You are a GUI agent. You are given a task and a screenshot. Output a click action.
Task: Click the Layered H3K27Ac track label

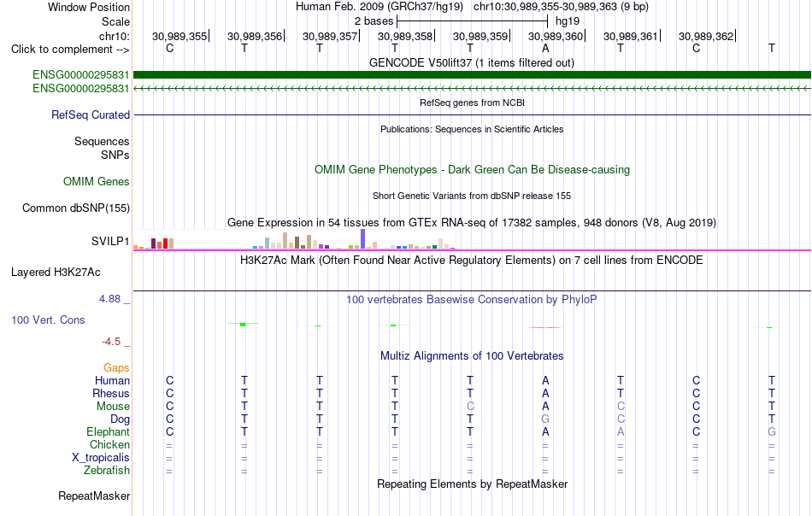click(56, 273)
